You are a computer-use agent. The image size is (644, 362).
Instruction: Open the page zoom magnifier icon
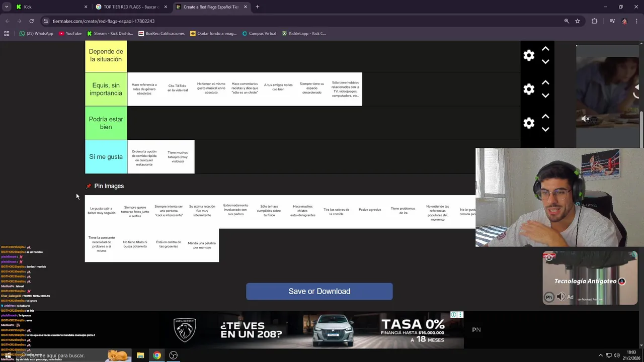(567, 21)
